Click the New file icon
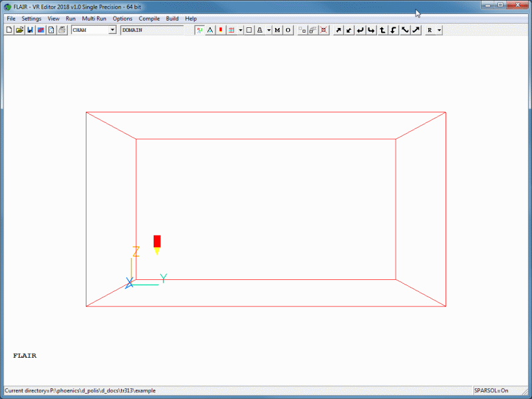The image size is (532, 399). click(x=9, y=30)
